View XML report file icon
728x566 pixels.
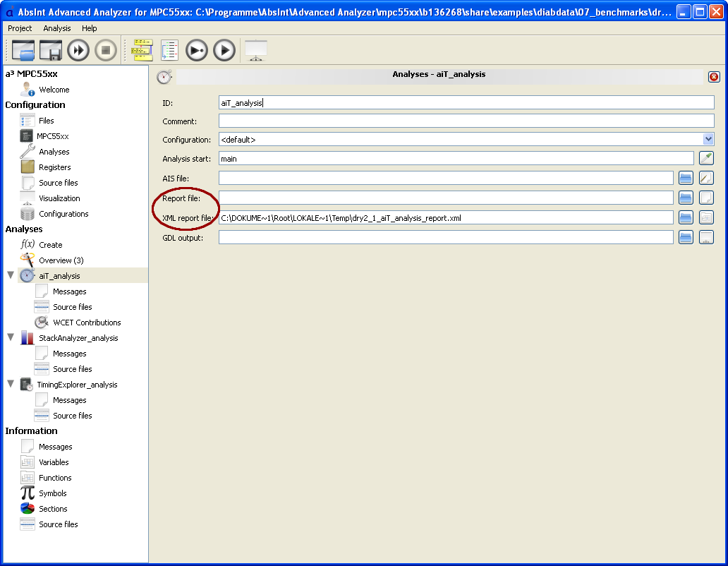(706, 217)
